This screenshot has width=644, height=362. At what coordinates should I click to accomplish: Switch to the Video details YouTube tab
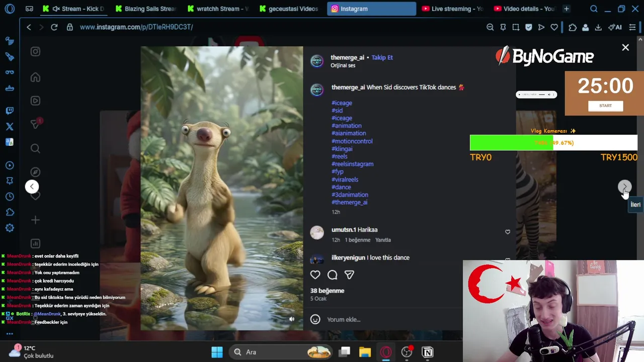(525, 9)
